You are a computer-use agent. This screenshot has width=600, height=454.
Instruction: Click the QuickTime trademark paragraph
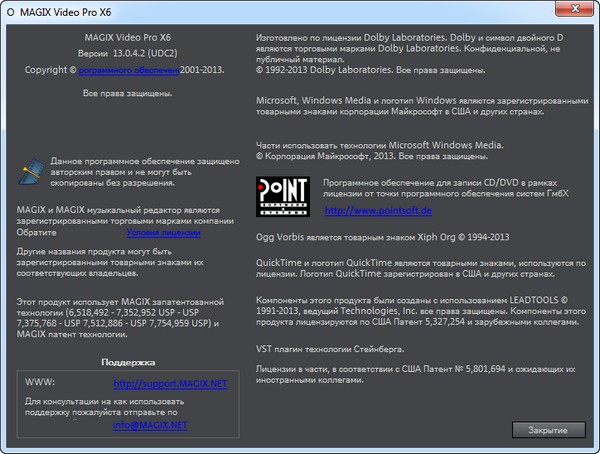click(421, 268)
